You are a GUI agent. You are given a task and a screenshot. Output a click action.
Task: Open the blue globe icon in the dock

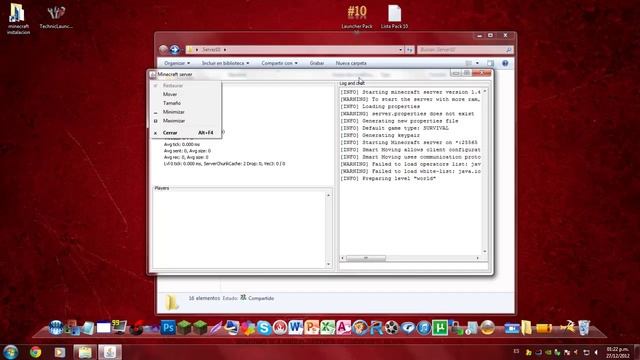tap(56, 327)
